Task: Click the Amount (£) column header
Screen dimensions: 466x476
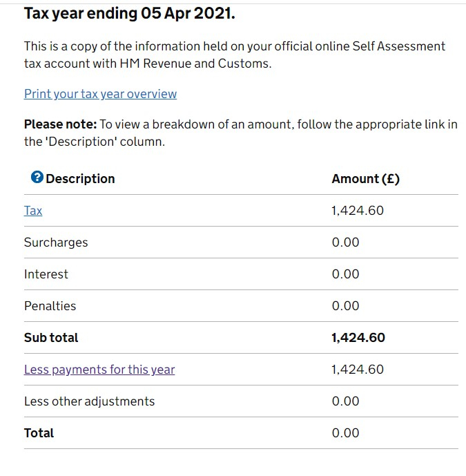Action: (365, 179)
